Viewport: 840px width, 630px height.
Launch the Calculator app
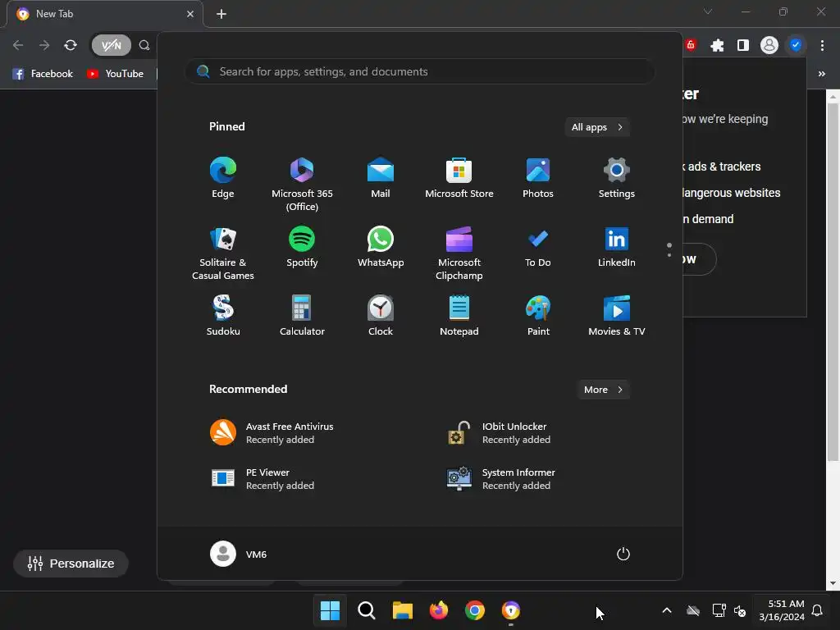coord(302,316)
